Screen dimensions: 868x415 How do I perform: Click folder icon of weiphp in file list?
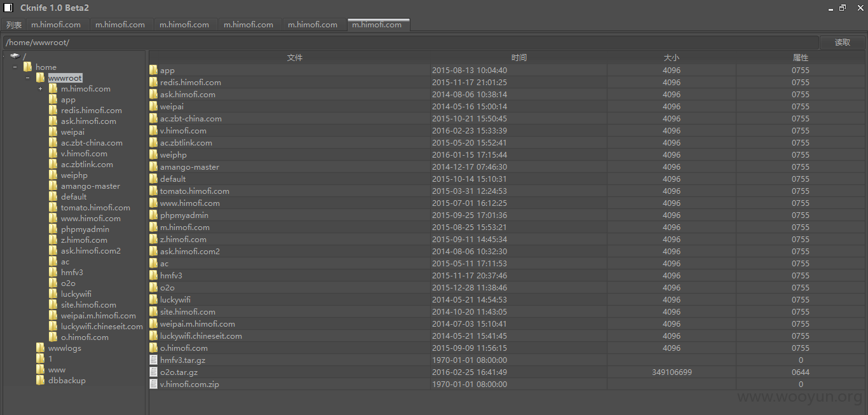coord(153,154)
